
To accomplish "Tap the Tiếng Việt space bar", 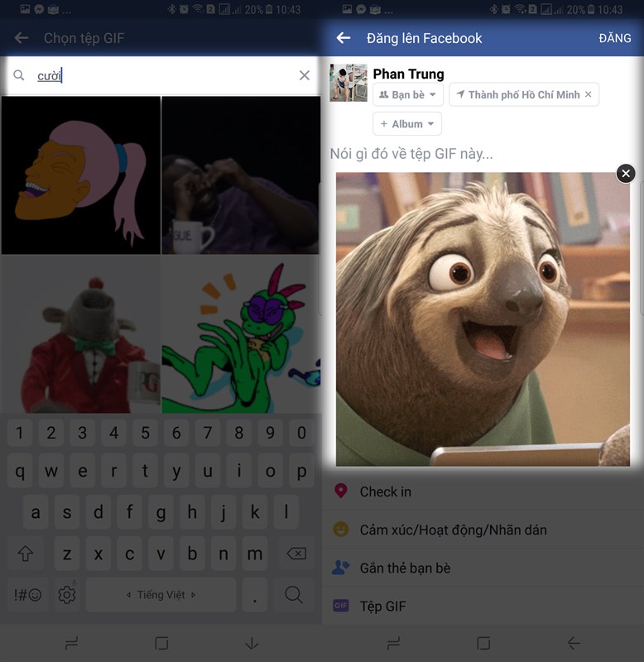I will click(x=161, y=594).
